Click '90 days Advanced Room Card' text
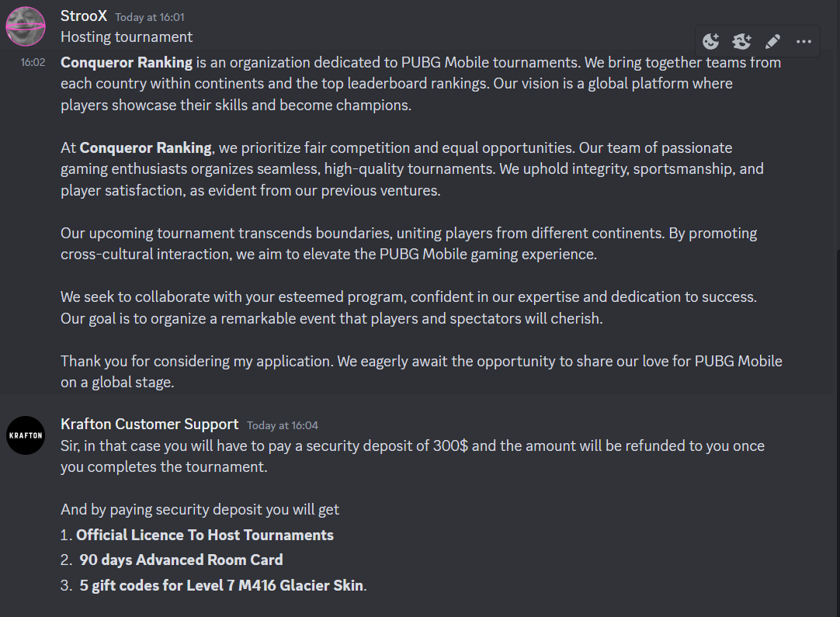Viewport: 840px width, 617px height. point(181,560)
